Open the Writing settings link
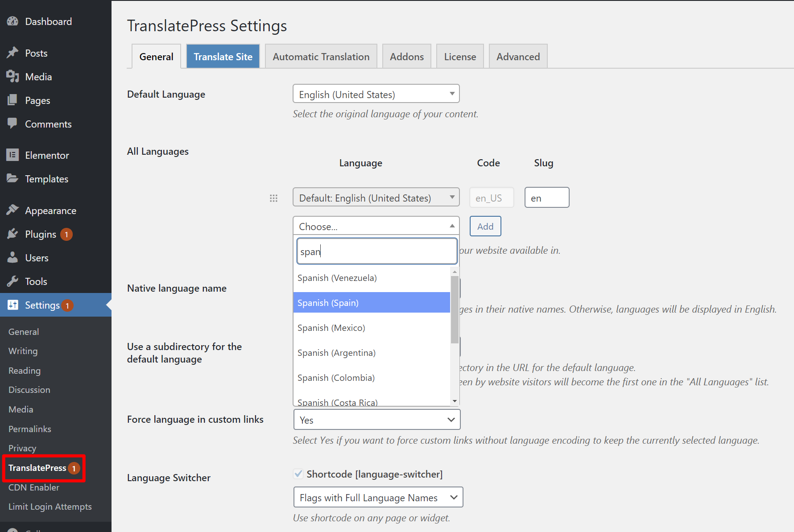Viewport: 794px width, 532px height. 23,351
